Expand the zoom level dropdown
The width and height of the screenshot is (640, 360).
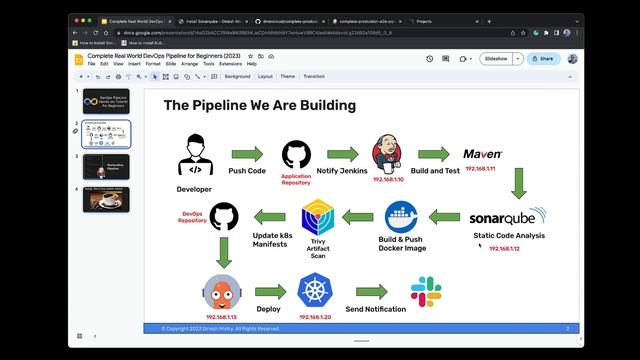(145, 76)
